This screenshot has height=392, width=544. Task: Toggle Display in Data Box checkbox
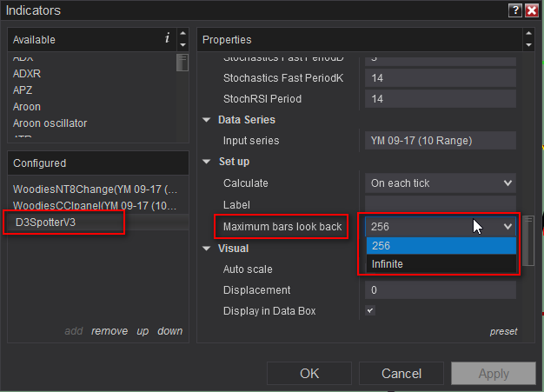coord(370,310)
